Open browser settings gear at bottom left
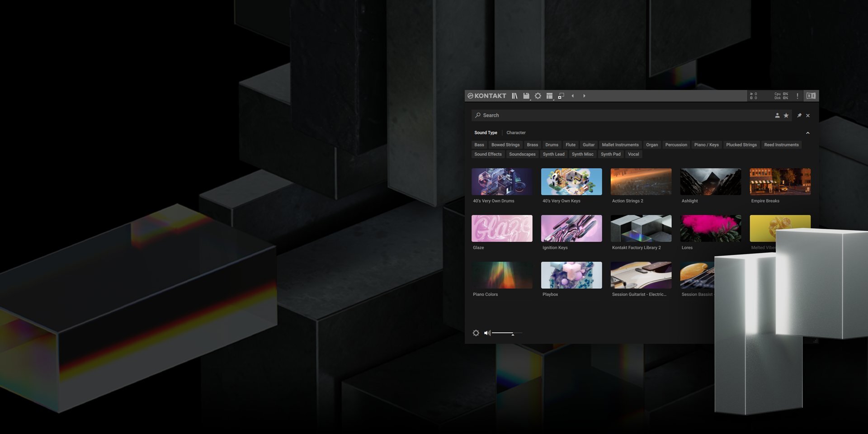868x434 pixels. [476, 333]
